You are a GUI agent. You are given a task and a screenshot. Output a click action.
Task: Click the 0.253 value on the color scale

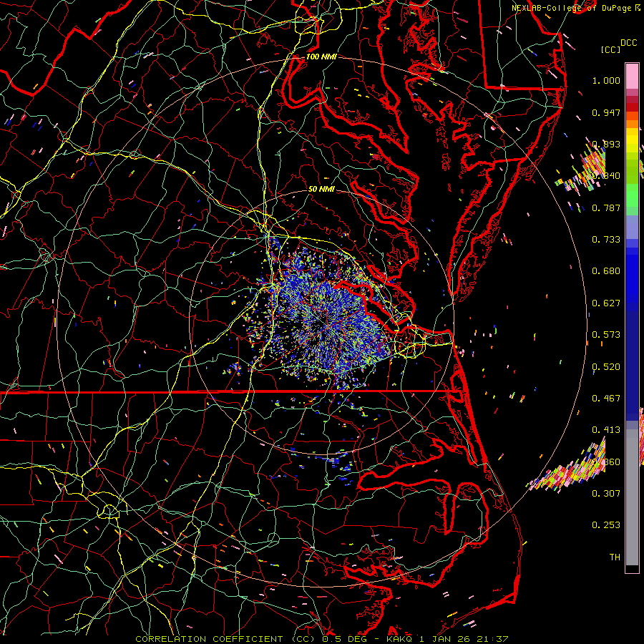[606, 525]
